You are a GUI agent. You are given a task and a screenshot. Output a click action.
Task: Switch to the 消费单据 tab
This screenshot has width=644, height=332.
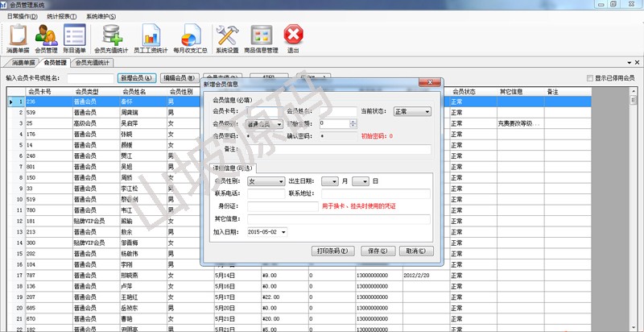point(23,63)
